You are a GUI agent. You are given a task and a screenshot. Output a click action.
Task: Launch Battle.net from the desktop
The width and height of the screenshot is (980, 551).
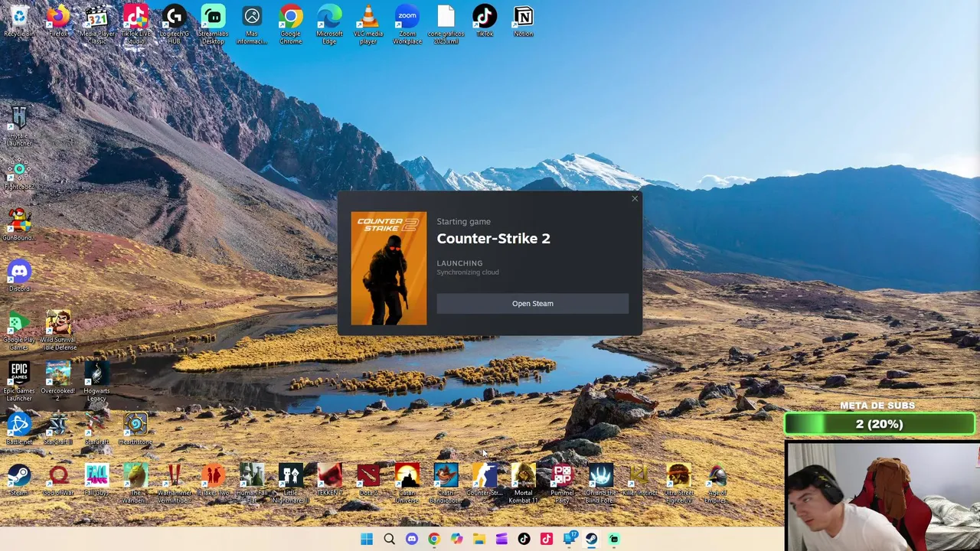19,429
